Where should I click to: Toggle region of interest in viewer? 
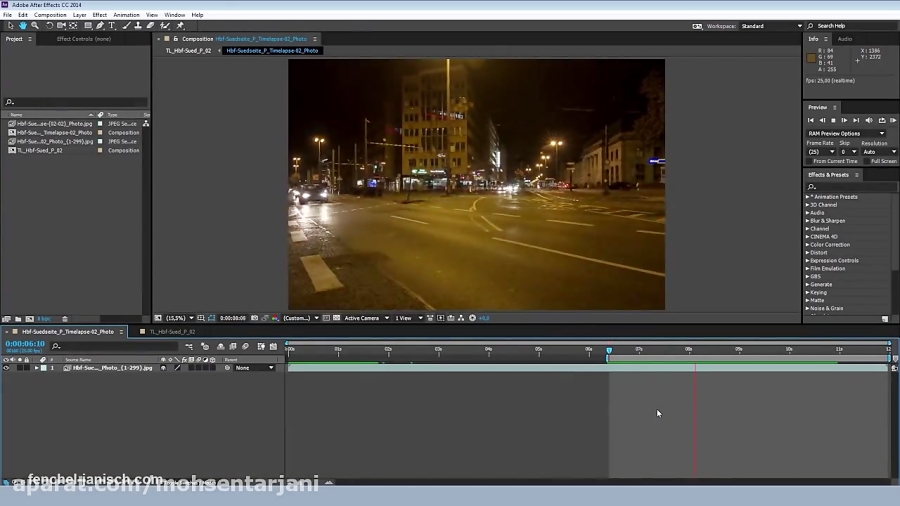(x=326, y=318)
